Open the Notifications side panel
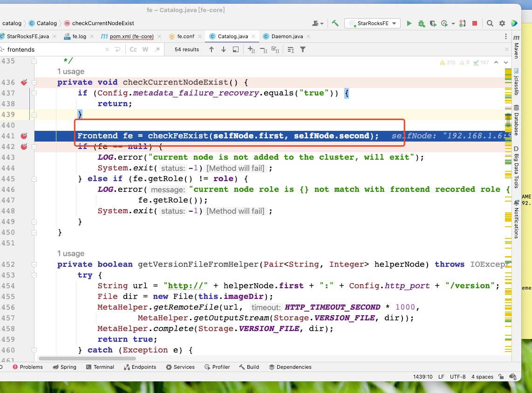532x393 pixels. pos(516,219)
